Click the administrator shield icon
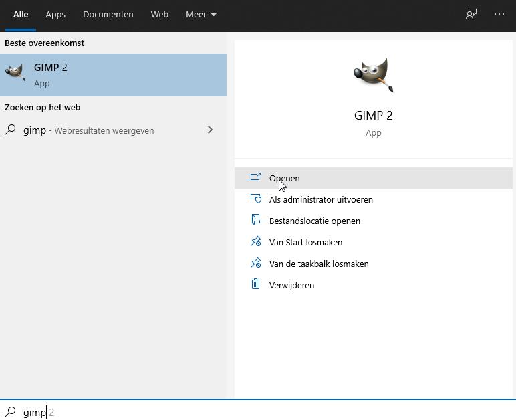The height and width of the screenshot is (420, 516). [x=255, y=199]
